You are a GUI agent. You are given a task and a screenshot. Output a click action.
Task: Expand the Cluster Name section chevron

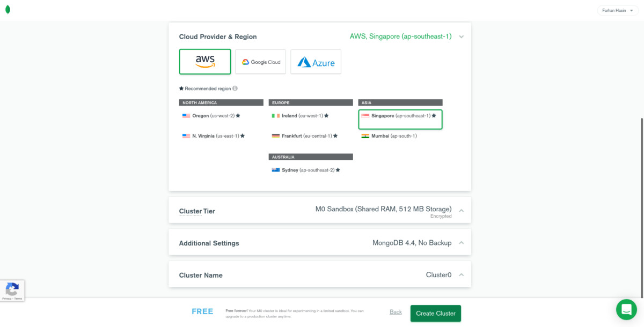pyautogui.click(x=461, y=275)
